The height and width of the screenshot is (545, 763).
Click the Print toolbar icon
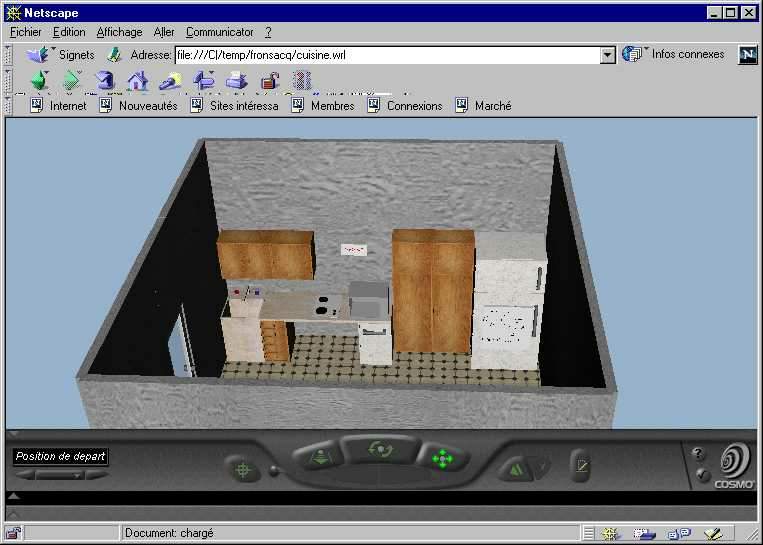point(237,81)
